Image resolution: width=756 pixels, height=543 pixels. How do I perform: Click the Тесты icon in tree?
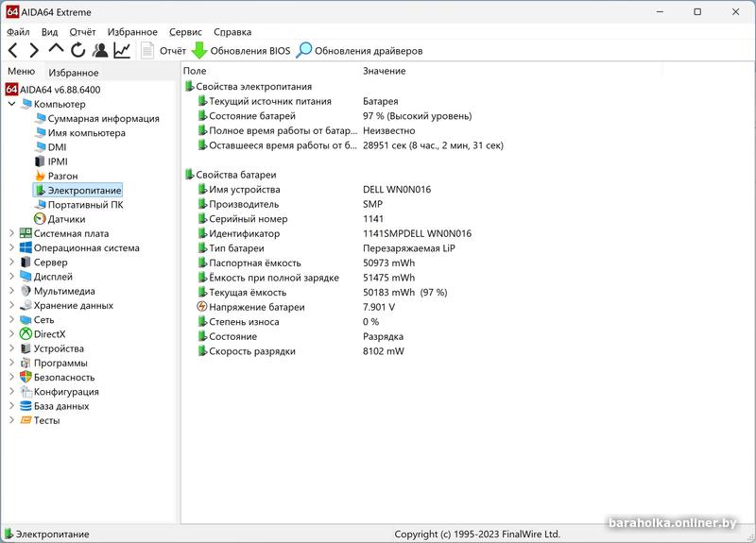coord(26,420)
